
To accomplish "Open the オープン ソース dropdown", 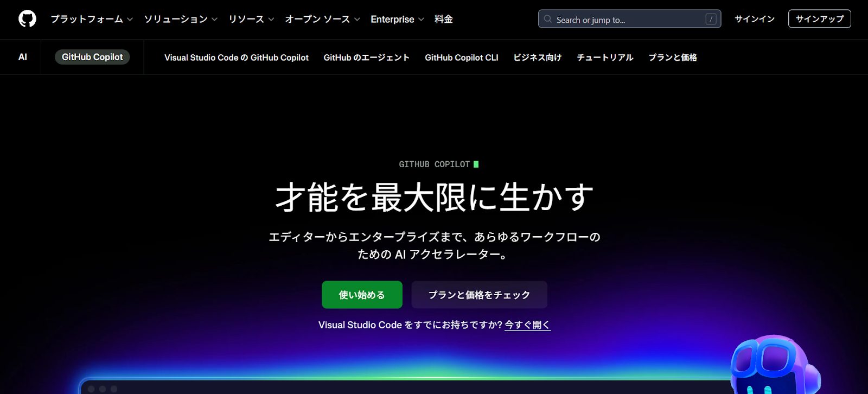I will [x=322, y=19].
